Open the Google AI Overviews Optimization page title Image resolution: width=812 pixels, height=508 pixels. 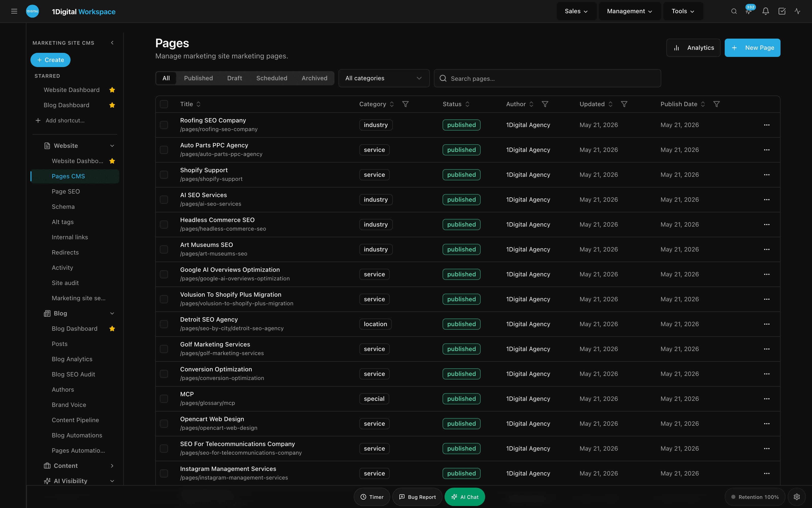tap(230, 270)
